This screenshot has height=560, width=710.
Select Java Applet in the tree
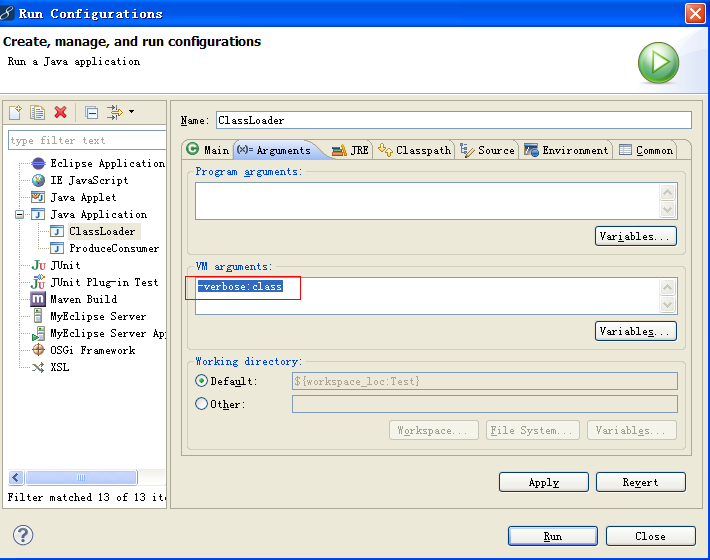pyautogui.click(x=83, y=198)
